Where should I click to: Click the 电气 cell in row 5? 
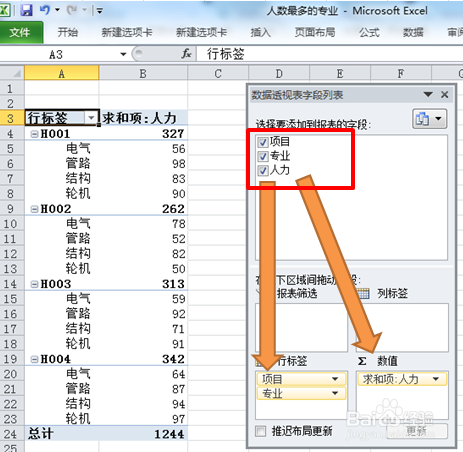point(61,149)
